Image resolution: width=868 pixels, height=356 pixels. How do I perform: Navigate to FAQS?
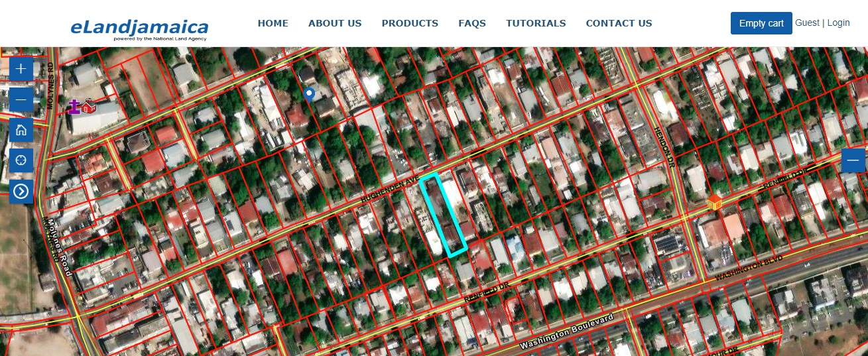coord(471,23)
